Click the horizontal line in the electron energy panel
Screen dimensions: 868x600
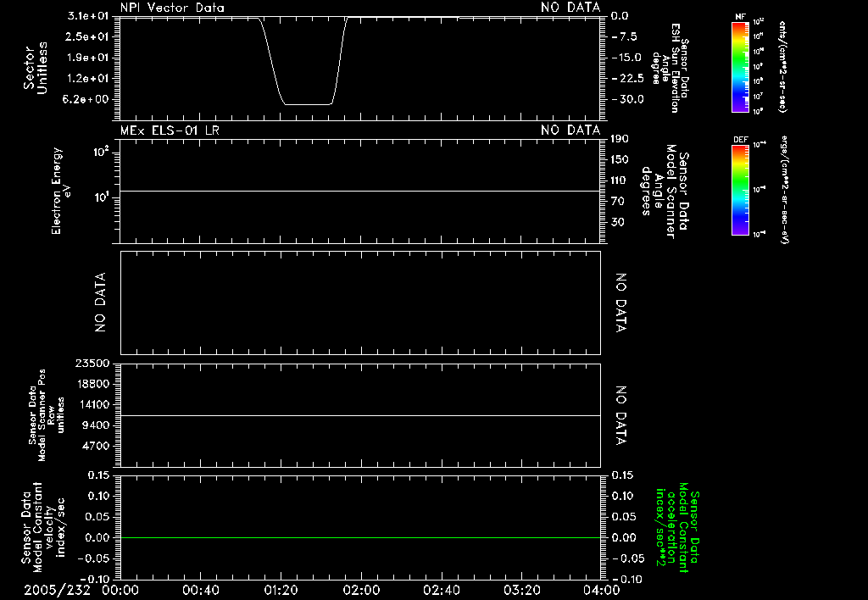point(360,191)
